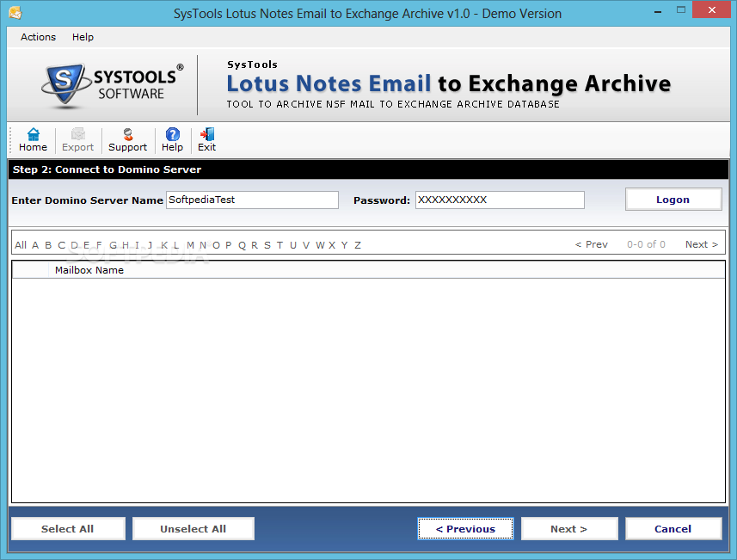Open the Help menu in menu bar
The height and width of the screenshot is (560, 737).
click(x=83, y=37)
